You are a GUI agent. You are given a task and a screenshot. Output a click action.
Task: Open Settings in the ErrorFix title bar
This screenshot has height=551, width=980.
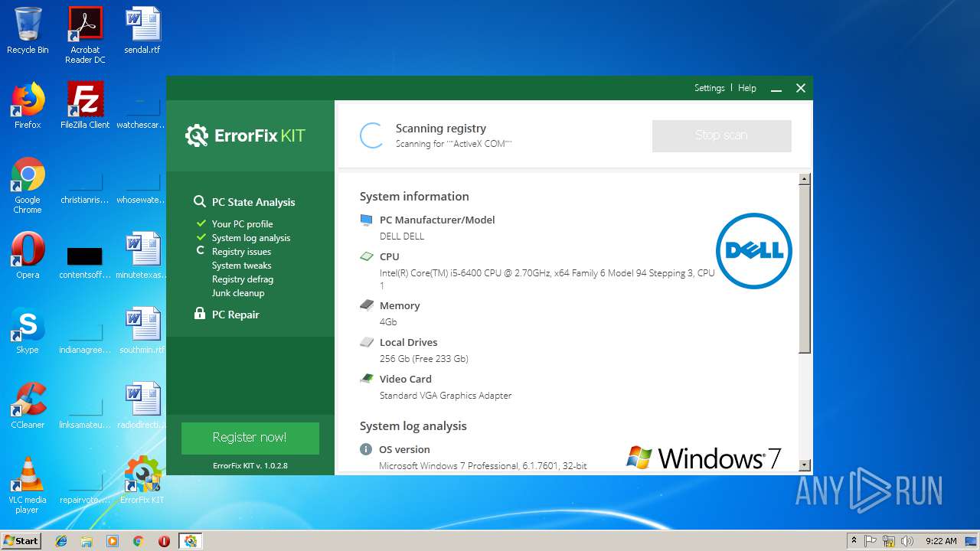coord(709,88)
